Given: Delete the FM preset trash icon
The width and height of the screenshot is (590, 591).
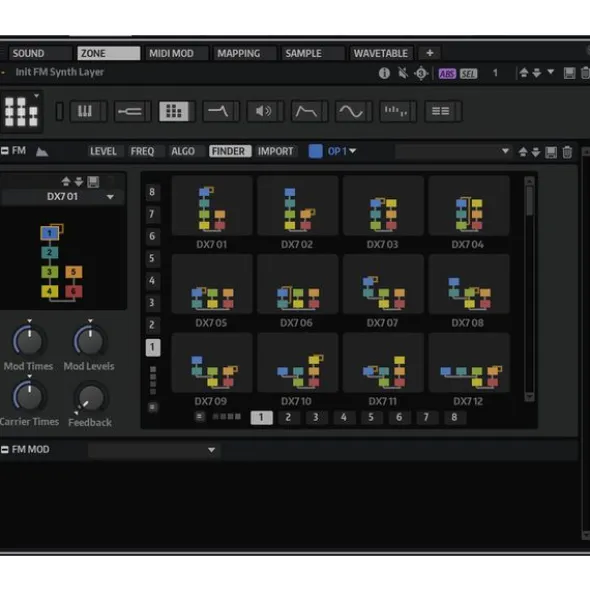Looking at the screenshot, I should [x=567, y=152].
